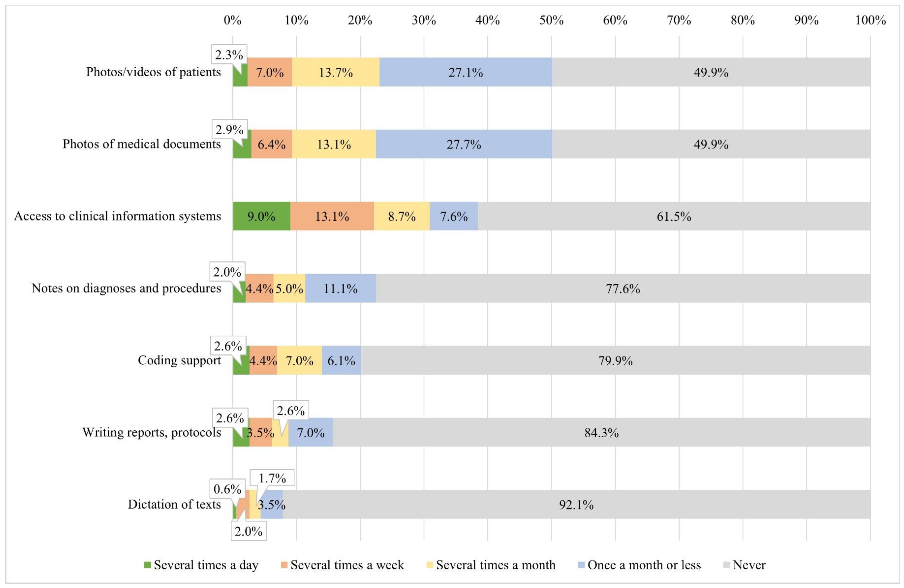Click the 84.3% segment for Writing reports
Viewport: 904px width, 588px height.
click(602, 432)
